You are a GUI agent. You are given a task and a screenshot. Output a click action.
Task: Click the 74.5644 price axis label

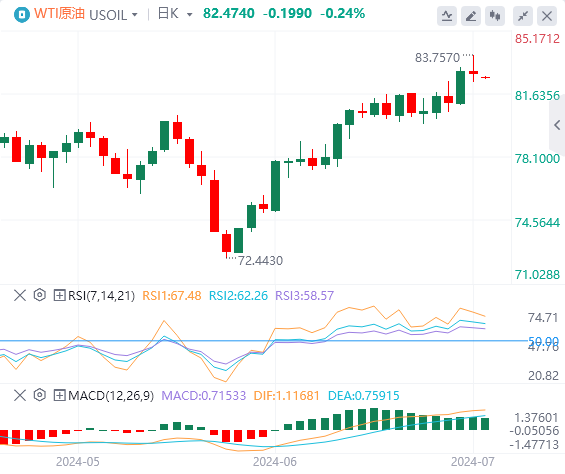coord(537,222)
